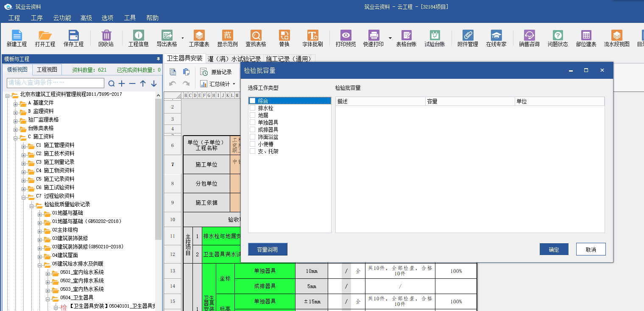The height and width of the screenshot is (311, 644).
Task: Check the 排水栓 checkbox
Action: click(253, 108)
